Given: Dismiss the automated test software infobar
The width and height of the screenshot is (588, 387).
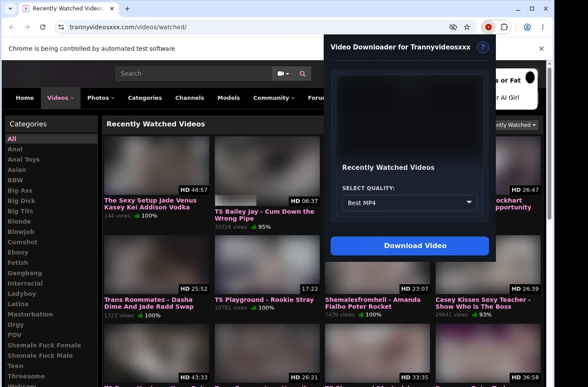Looking at the screenshot, I should click(541, 48).
